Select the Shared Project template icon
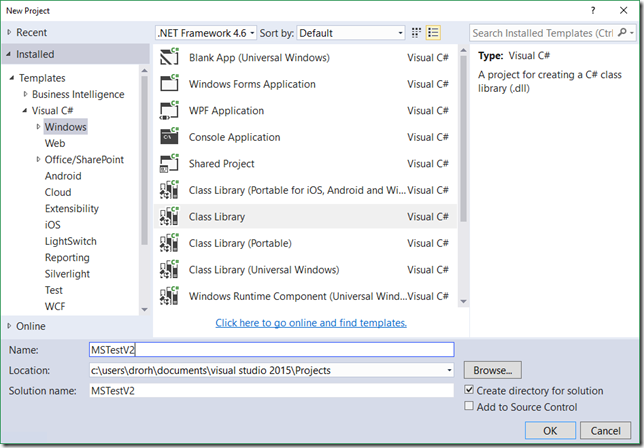 169,164
